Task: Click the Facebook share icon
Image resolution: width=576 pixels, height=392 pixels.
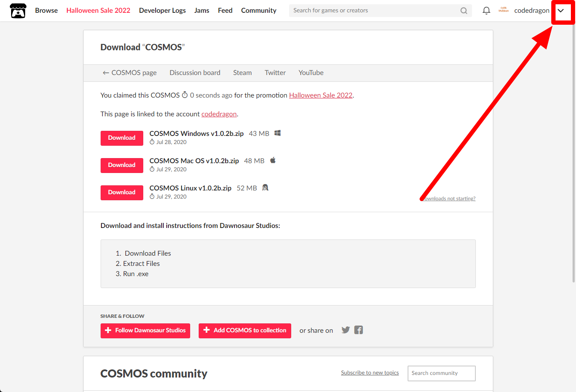Action: click(359, 330)
